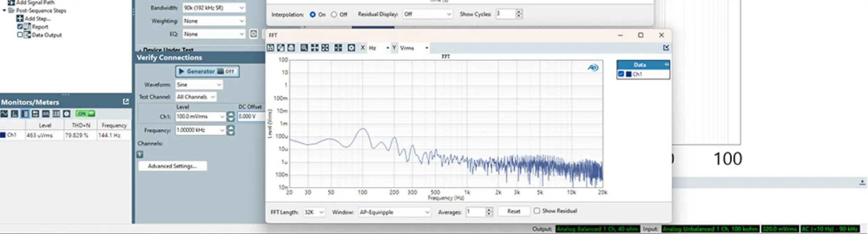Open the FFT Window AP-Equiripple dropdown

point(394,212)
